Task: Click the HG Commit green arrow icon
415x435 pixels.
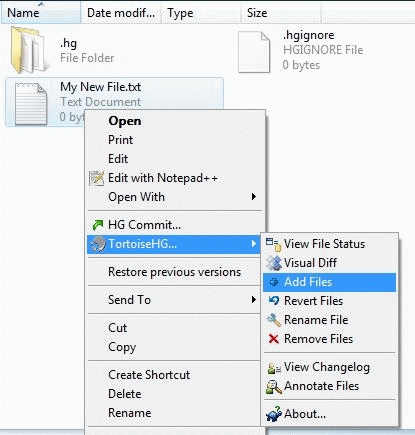Action: 98,225
